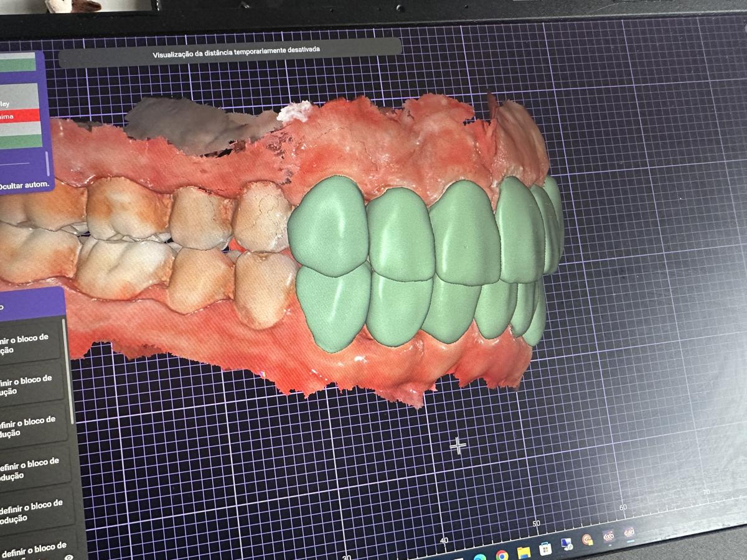Open the orange circular app in taskbar
Screen dimensions: 747x560
(587, 539)
